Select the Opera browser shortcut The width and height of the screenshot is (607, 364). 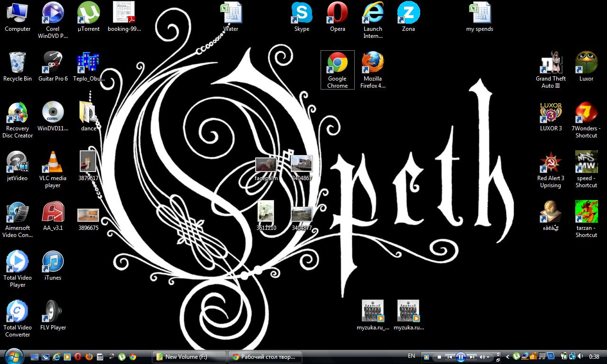(338, 17)
